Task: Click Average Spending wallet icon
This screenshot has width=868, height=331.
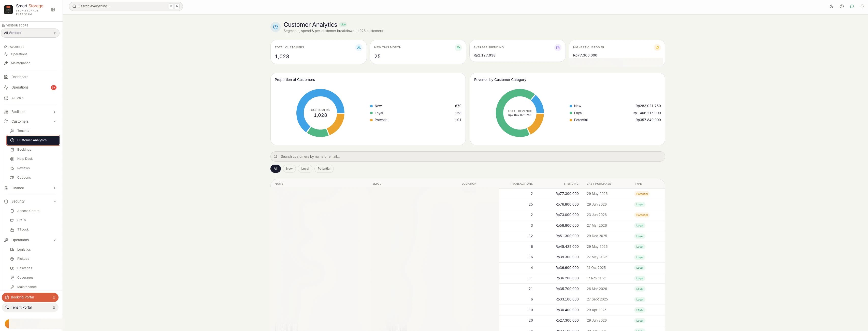Action: (558, 48)
